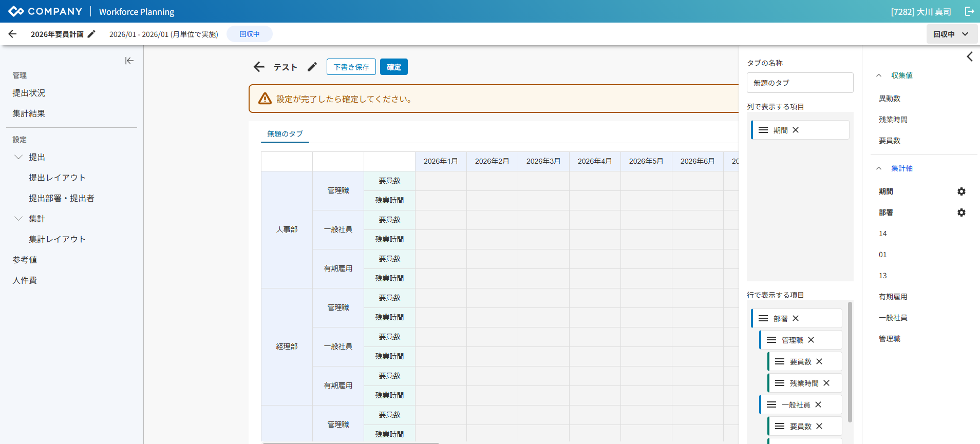Remove the 要員数 chip under 一般社員
This screenshot has height=444, width=980.
[x=819, y=426]
